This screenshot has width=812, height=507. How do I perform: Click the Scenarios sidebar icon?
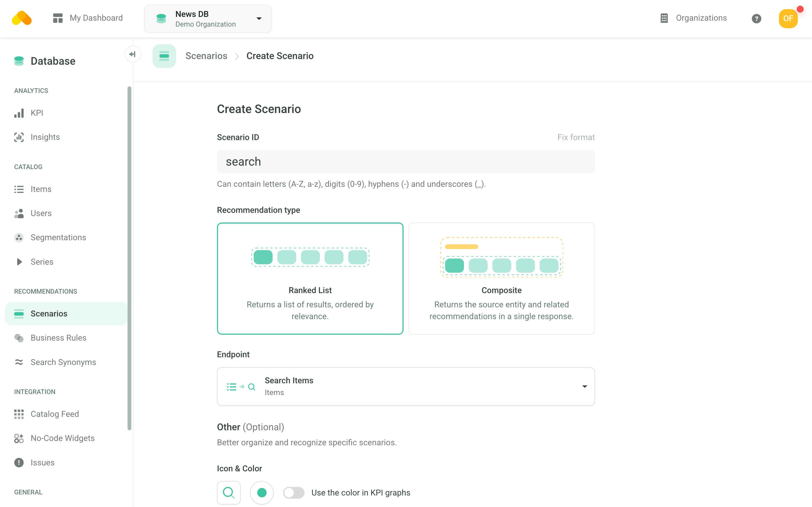tap(19, 313)
